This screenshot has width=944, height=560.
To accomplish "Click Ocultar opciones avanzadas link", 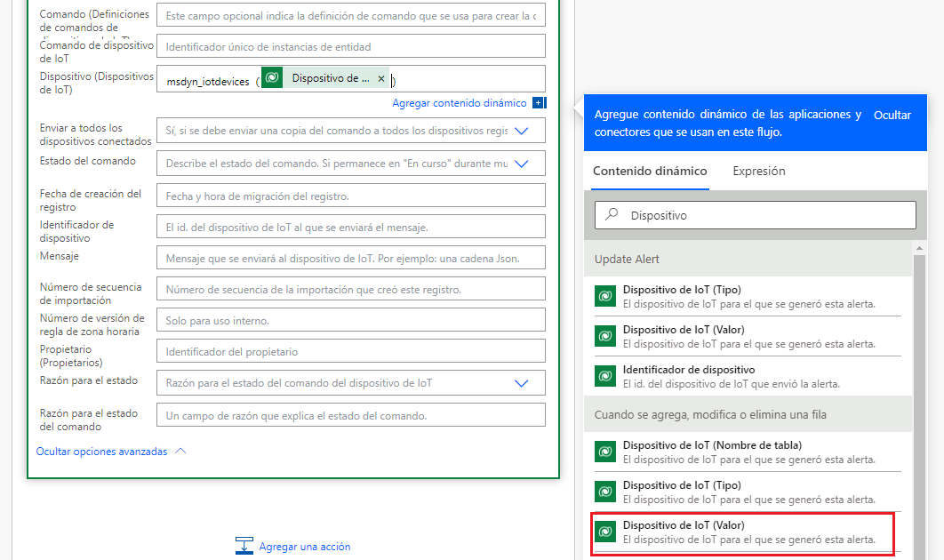I will [x=101, y=452].
